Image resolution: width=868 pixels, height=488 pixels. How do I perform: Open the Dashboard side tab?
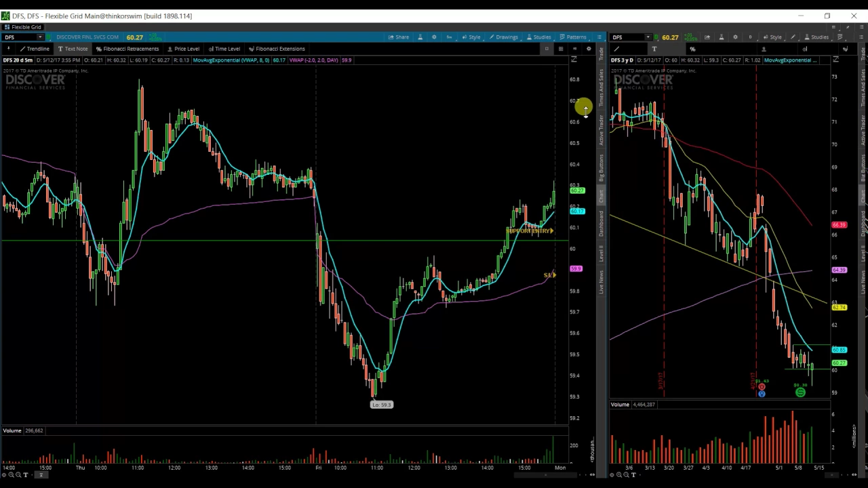[601, 223]
